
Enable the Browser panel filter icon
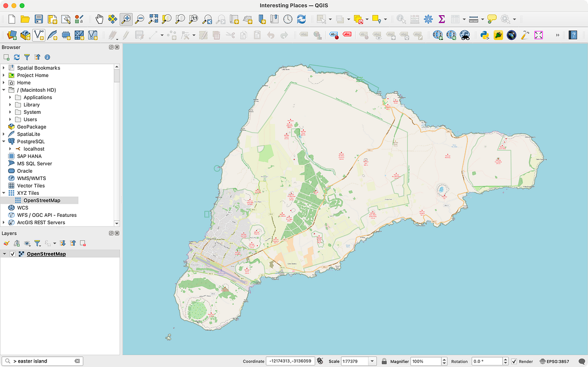26,57
